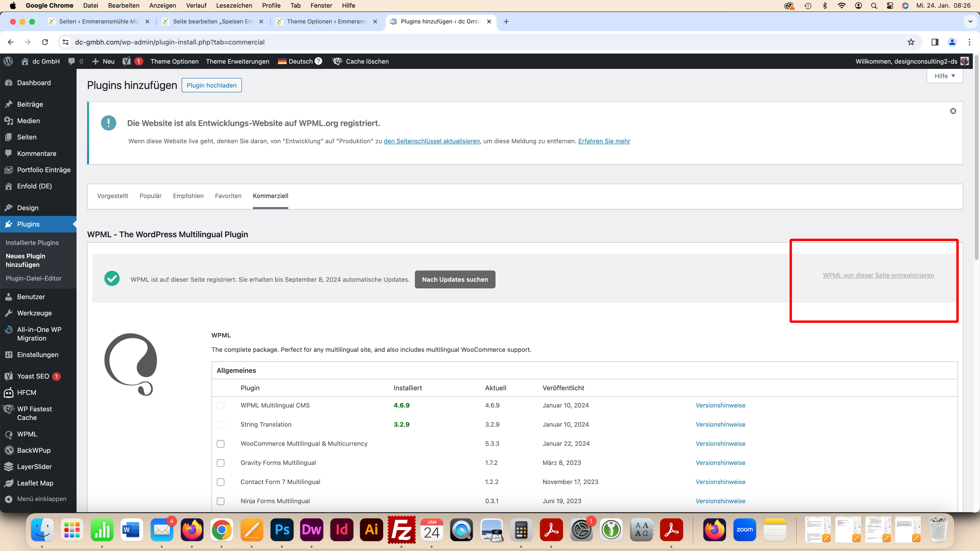Click the String Translation checkbox
The width and height of the screenshot is (980, 551).
pyautogui.click(x=221, y=424)
